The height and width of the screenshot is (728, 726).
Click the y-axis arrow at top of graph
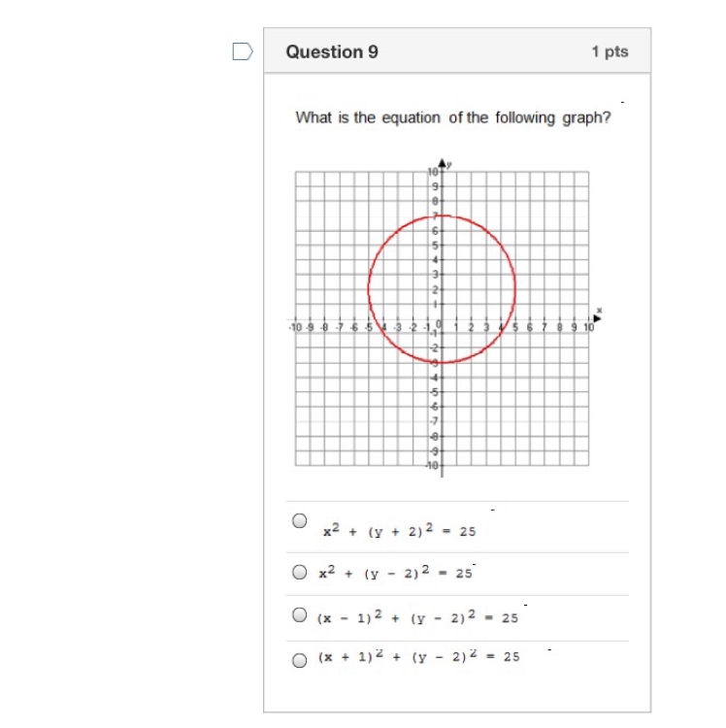coord(443,163)
